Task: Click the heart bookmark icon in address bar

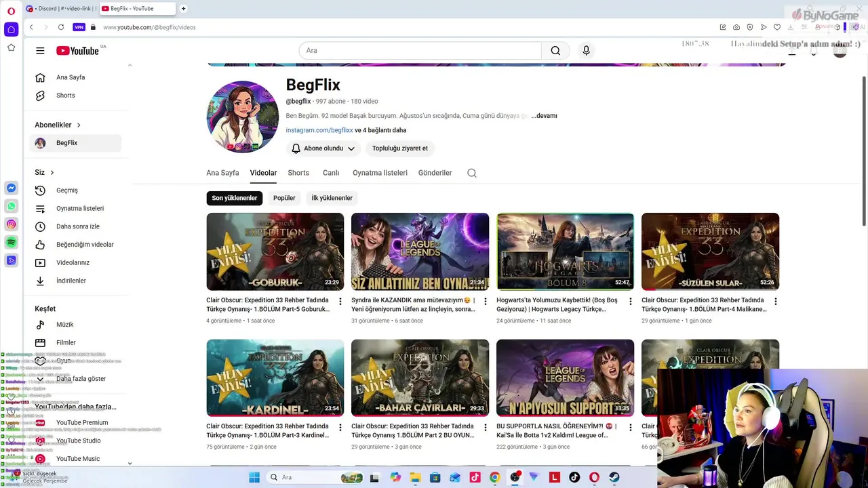Action: [x=777, y=27]
